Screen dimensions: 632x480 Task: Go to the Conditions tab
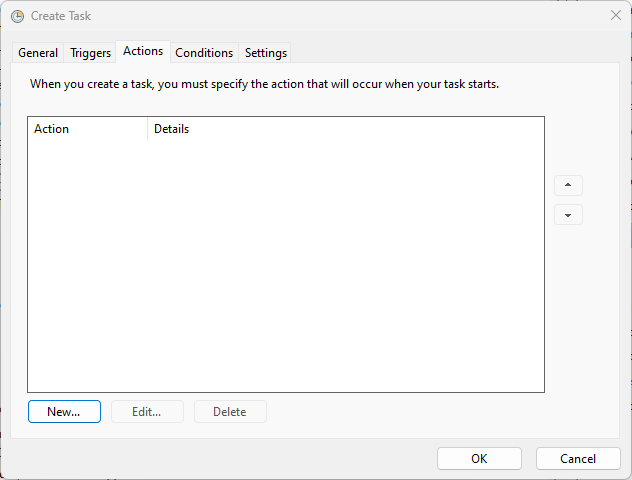coord(204,53)
